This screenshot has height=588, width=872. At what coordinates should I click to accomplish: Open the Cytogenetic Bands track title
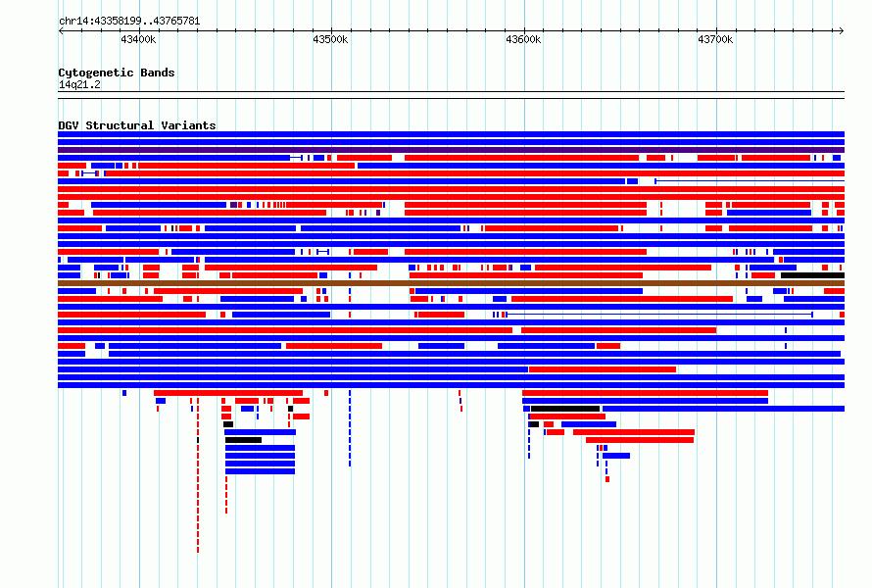[117, 73]
